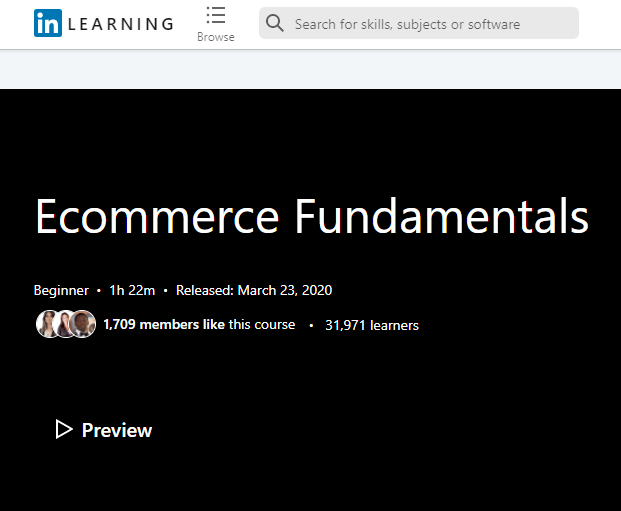Image resolution: width=621 pixels, height=511 pixels.
Task: Click the 'Preview' label text
Action: [x=117, y=430]
